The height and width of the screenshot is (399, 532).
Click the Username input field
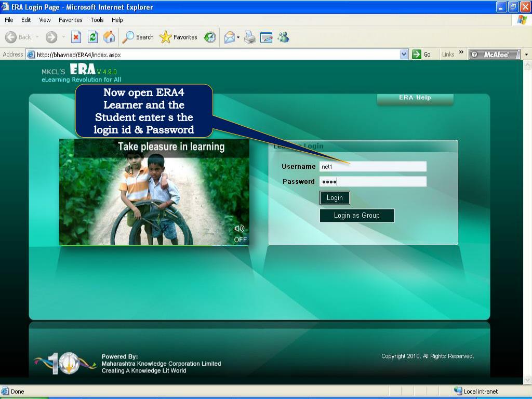coord(373,167)
